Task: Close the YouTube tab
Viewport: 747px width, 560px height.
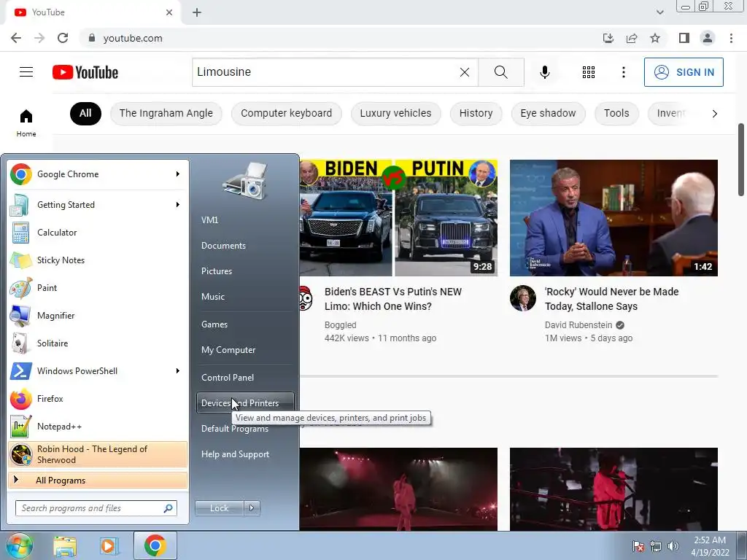Action: point(169,12)
